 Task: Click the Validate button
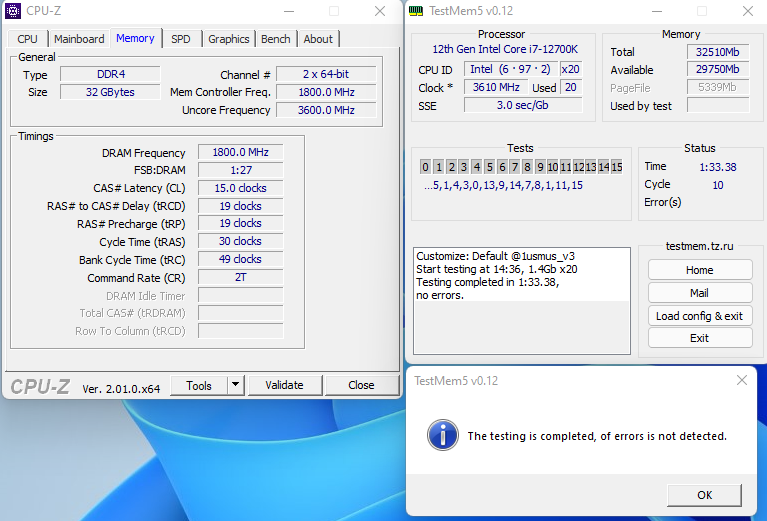(285, 385)
